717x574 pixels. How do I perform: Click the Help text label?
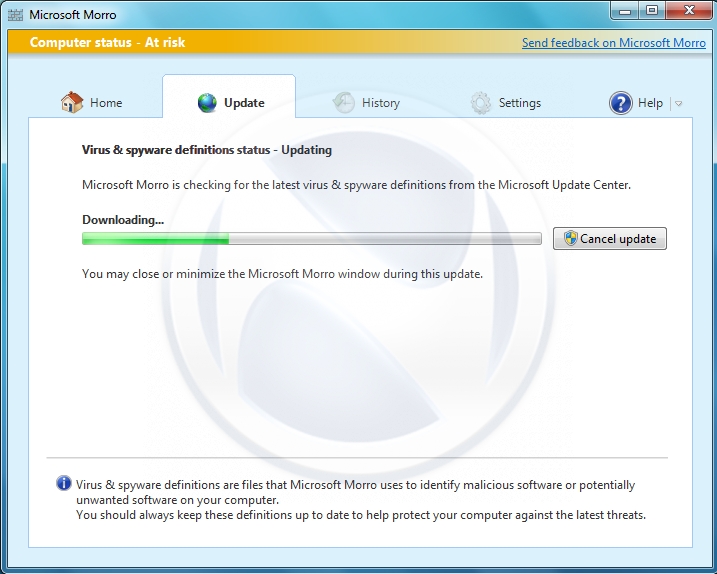650,103
